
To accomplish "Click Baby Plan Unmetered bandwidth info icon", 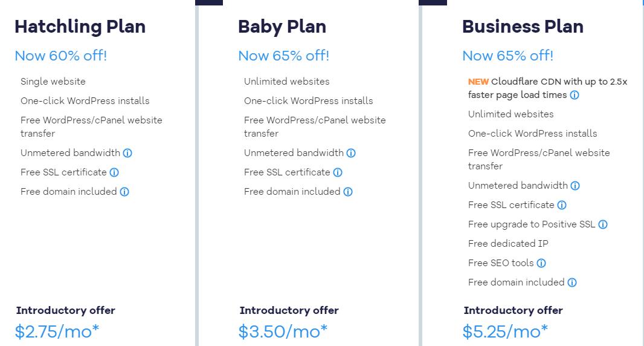I will [351, 153].
